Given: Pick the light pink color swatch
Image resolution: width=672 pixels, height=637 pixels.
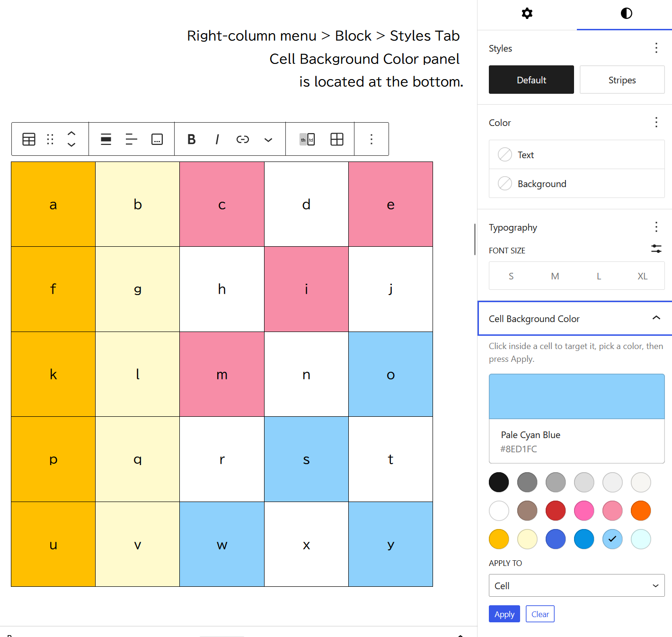Looking at the screenshot, I should 612,511.
